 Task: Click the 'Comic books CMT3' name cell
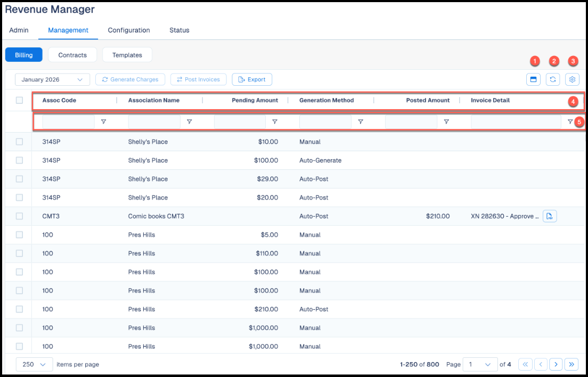tap(156, 216)
